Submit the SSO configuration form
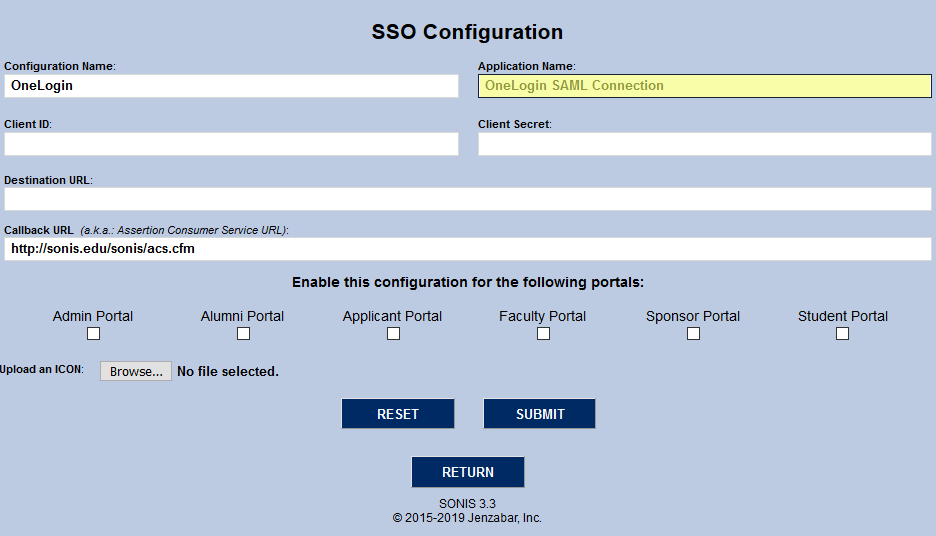The width and height of the screenshot is (936, 536). pyautogui.click(x=540, y=414)
